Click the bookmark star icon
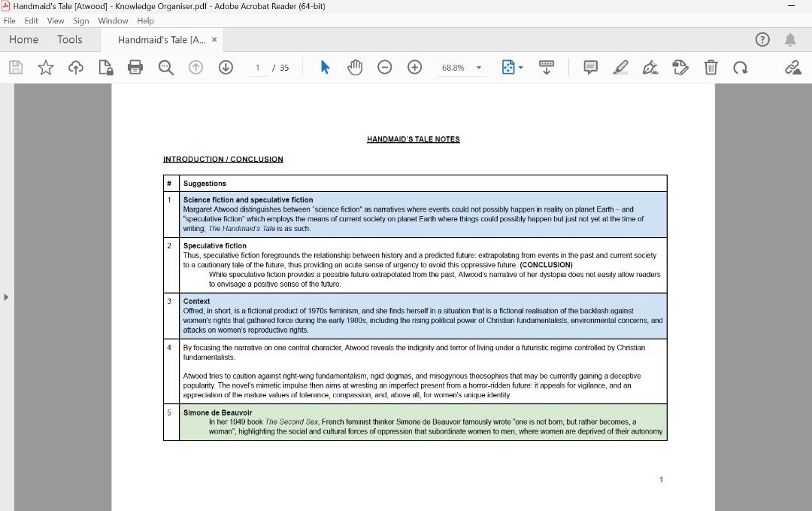 coord(46,68)
